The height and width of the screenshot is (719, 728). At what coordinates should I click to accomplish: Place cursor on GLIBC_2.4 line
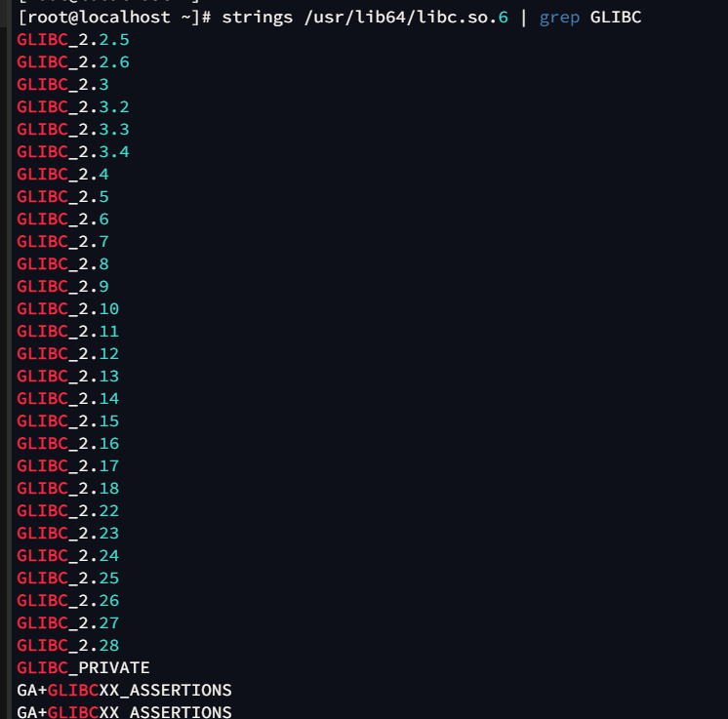62,175
